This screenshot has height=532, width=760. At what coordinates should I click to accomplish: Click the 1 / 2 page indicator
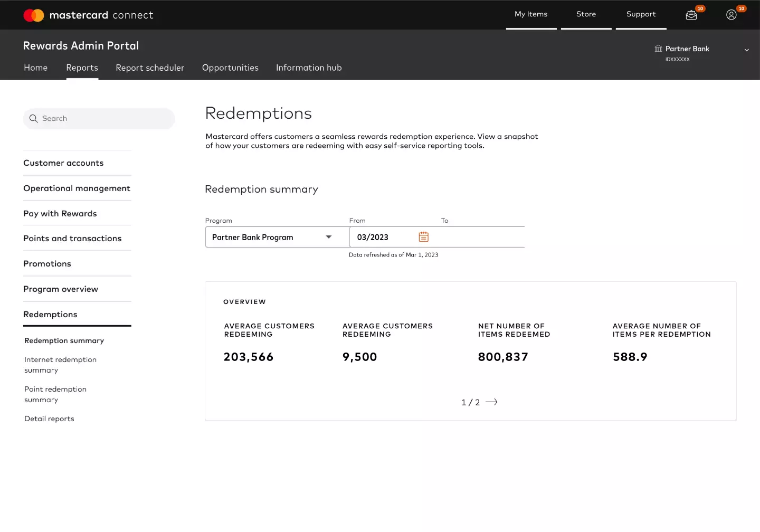(471, 402)
